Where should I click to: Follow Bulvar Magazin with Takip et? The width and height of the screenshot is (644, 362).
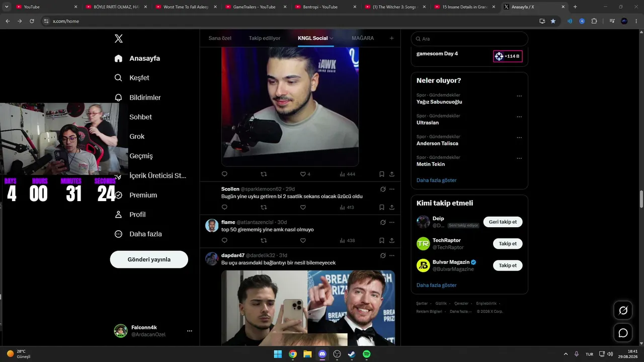(x=508, y=265)
